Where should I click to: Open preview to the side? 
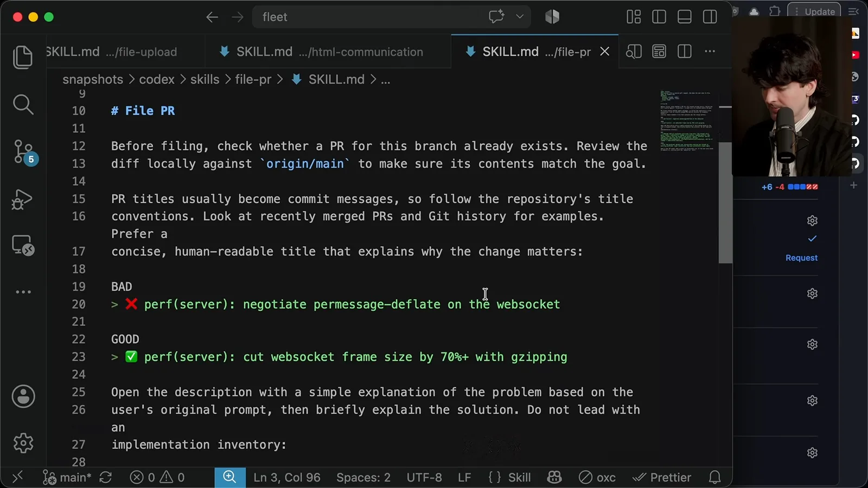coord(634,52)
